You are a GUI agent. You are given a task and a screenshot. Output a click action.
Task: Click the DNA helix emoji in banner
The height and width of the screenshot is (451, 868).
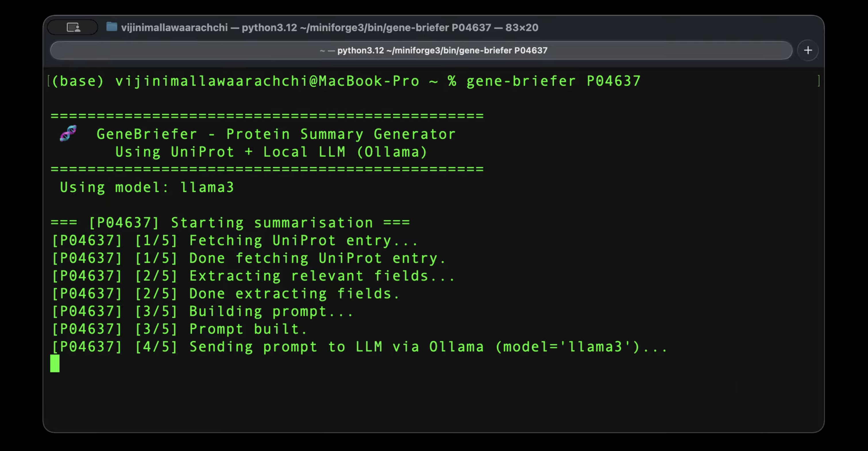pos(68,133)
